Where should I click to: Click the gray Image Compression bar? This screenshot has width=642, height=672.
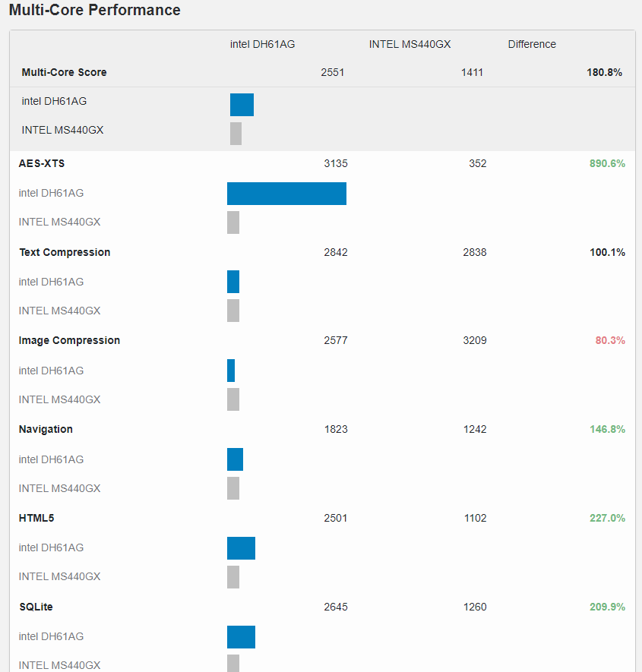point(233,399)
